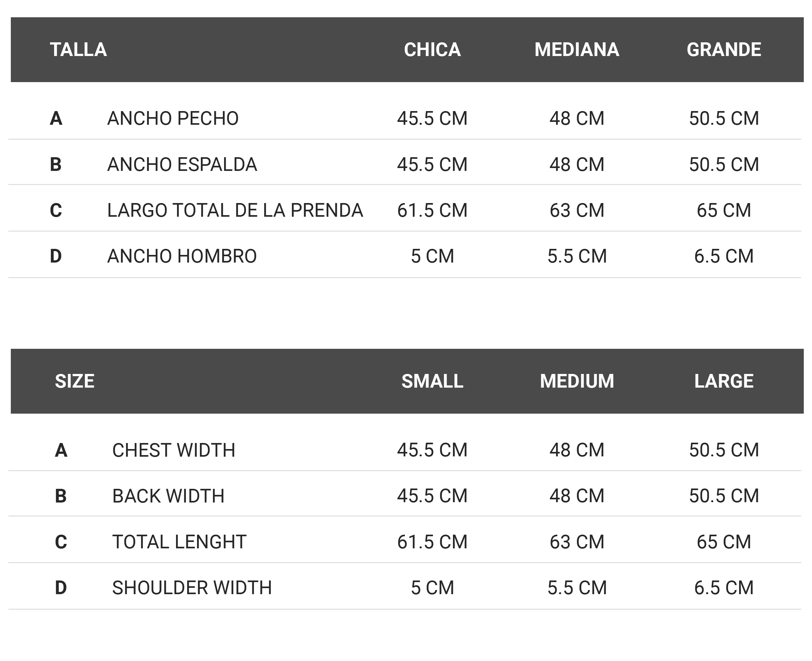Viewport: 812px width, 661px height.
Task: Click the ANCHO ESPALDA row label
Action: click(182, 165)
